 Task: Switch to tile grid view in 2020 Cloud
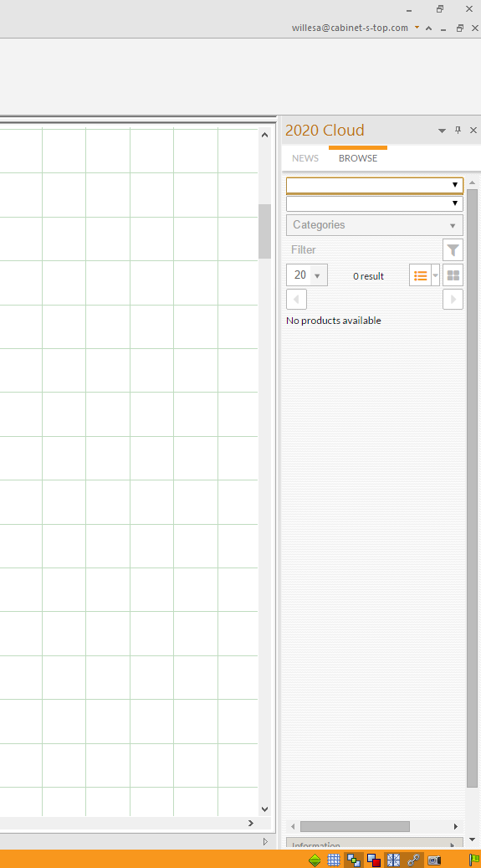point(453,275)
